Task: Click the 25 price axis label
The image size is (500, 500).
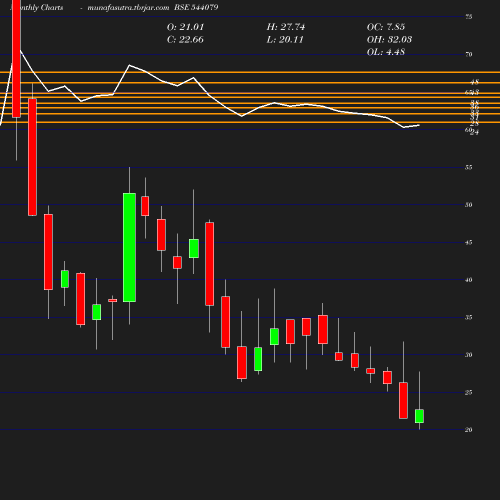Action: click(x=469, y=392)
